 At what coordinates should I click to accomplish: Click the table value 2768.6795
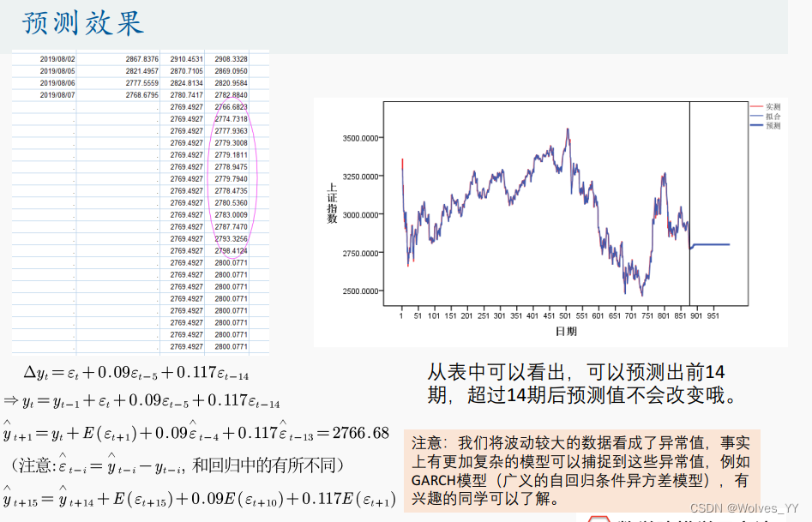(x=141, y=95)
